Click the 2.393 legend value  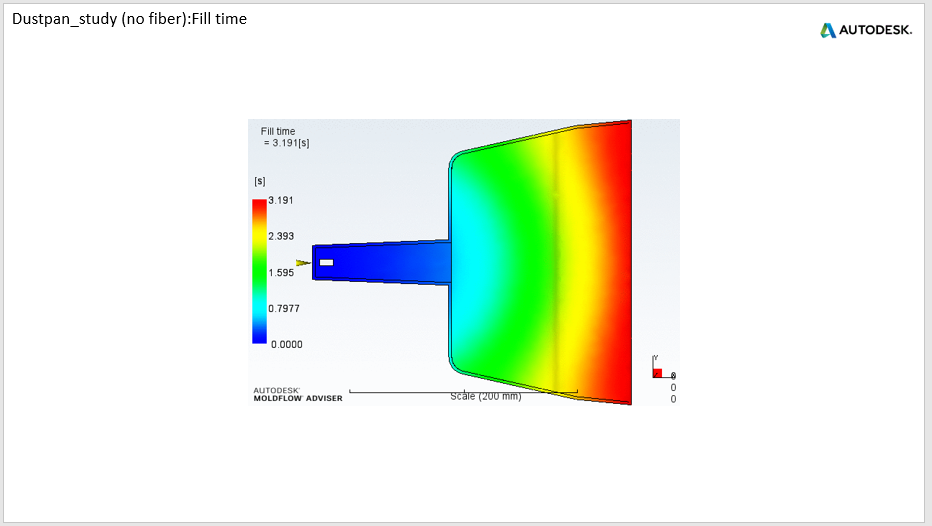click(281, 237)
